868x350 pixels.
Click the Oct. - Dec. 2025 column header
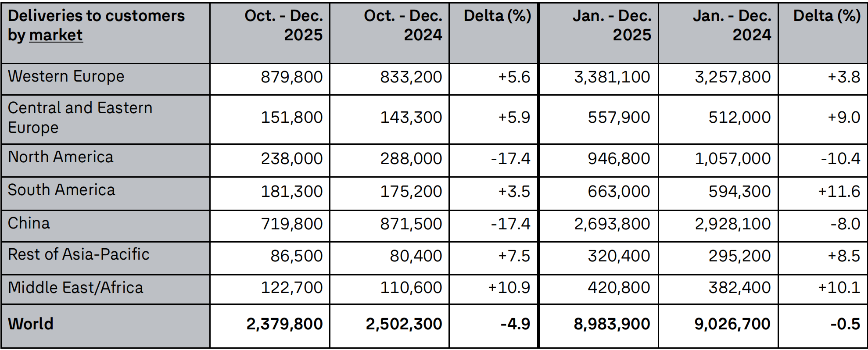tap(283, 25)
